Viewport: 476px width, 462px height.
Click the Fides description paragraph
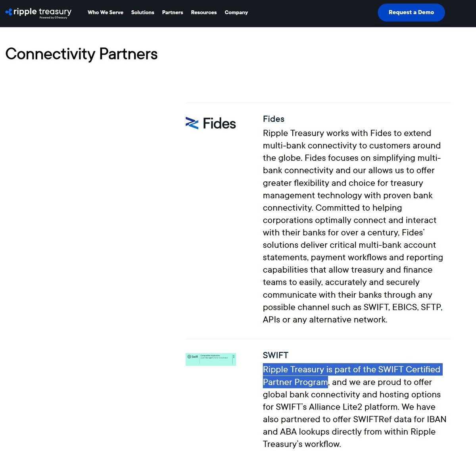[352, 226]
